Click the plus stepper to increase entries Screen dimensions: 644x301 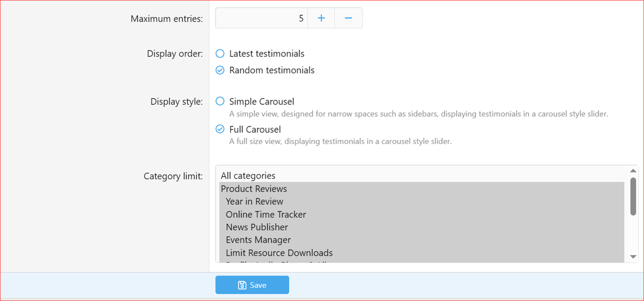[x=321, y=18]
